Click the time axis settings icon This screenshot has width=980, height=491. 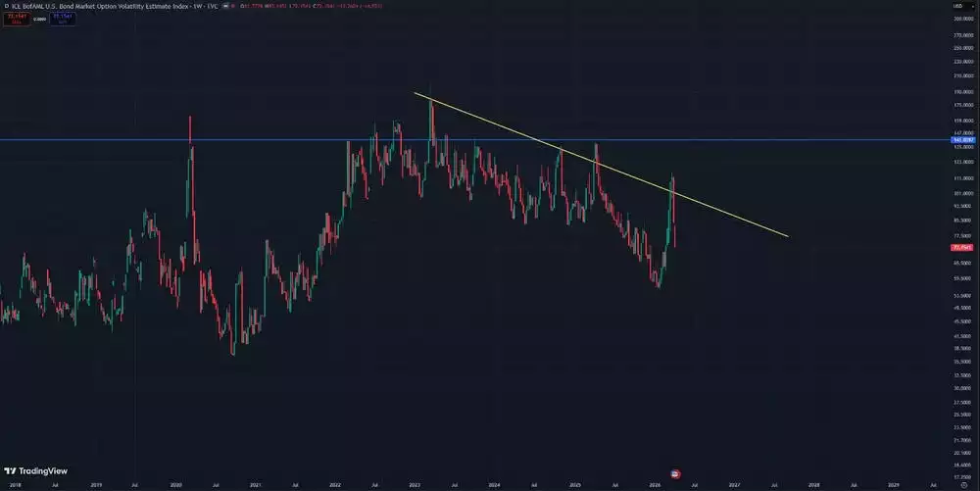(964, 485)
